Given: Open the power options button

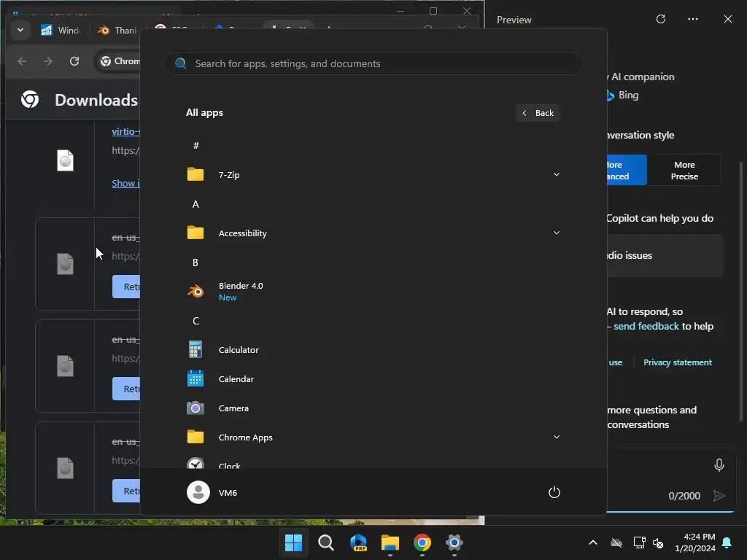Looking at the screenshot, I should [x=554, y=492].
